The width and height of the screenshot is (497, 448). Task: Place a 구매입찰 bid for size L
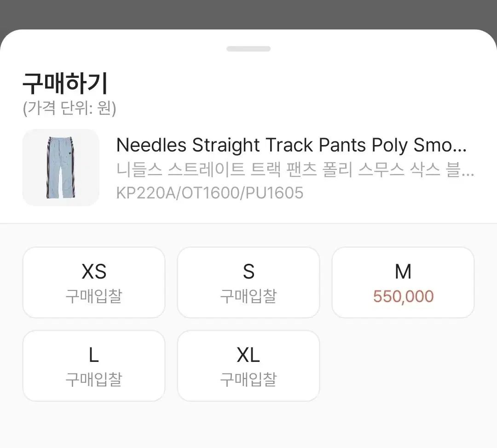tap(94, 379)
